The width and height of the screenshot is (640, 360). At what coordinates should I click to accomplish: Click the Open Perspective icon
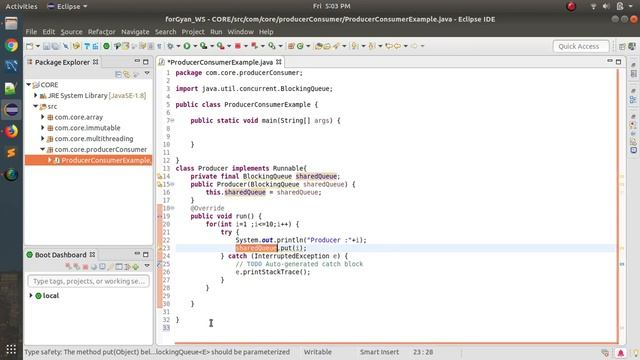[x=622, y=47]
